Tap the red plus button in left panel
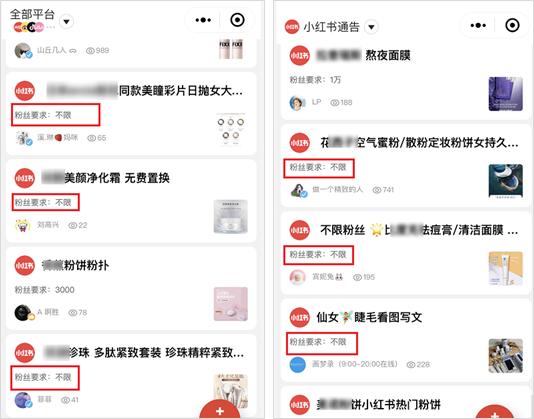The height and width of the screenshot is (419, 534). (x=220, y=408)
